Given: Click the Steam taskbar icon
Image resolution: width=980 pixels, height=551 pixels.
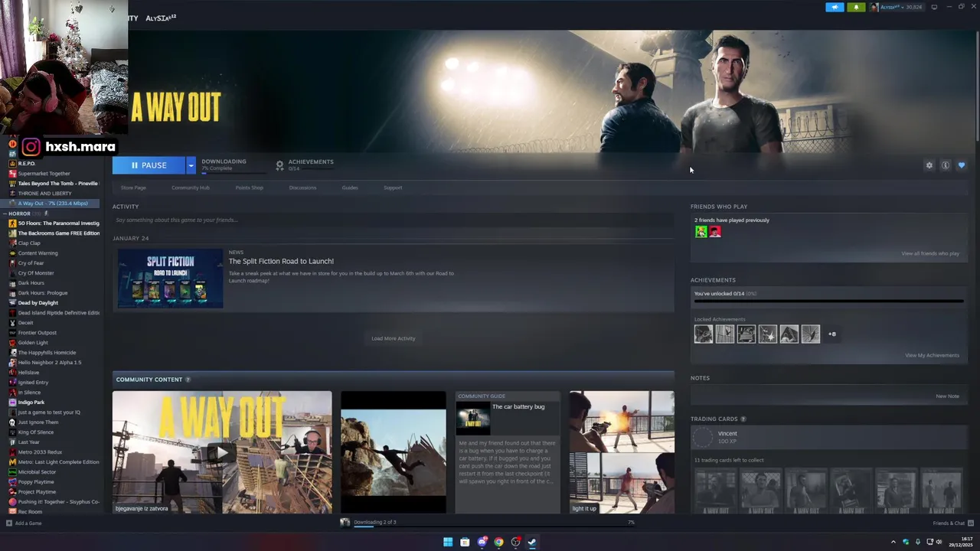Looking at the screenshot, I should pos(532,542).
